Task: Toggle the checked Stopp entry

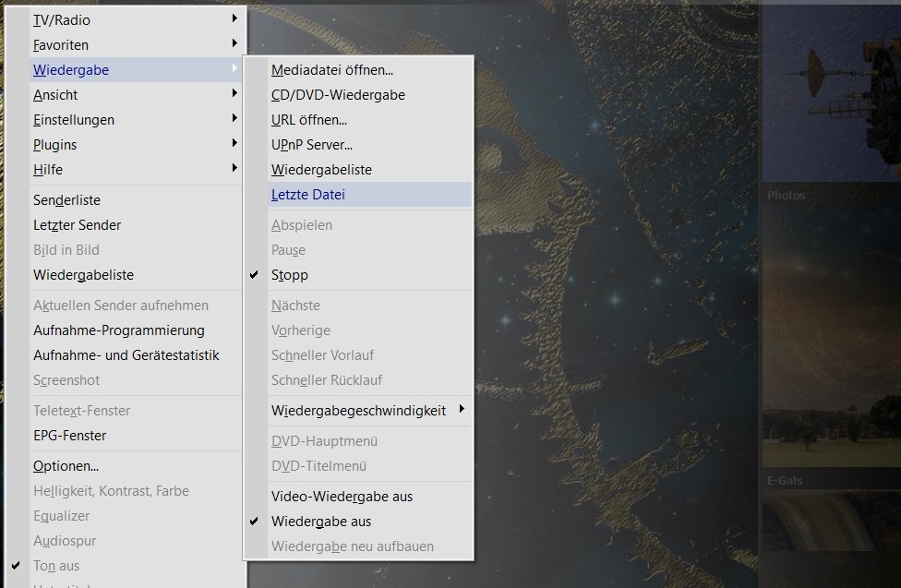Action: click(x=290, y=274)
